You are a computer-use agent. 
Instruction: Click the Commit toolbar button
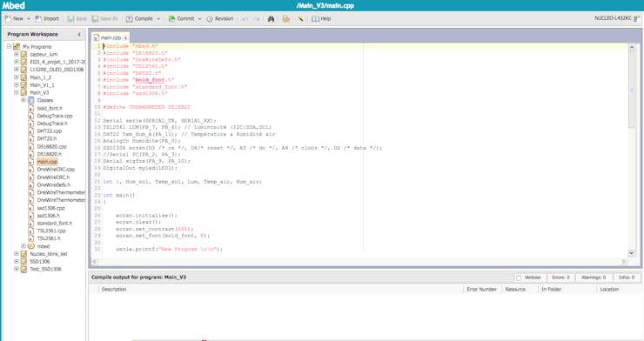click(181, 19)
